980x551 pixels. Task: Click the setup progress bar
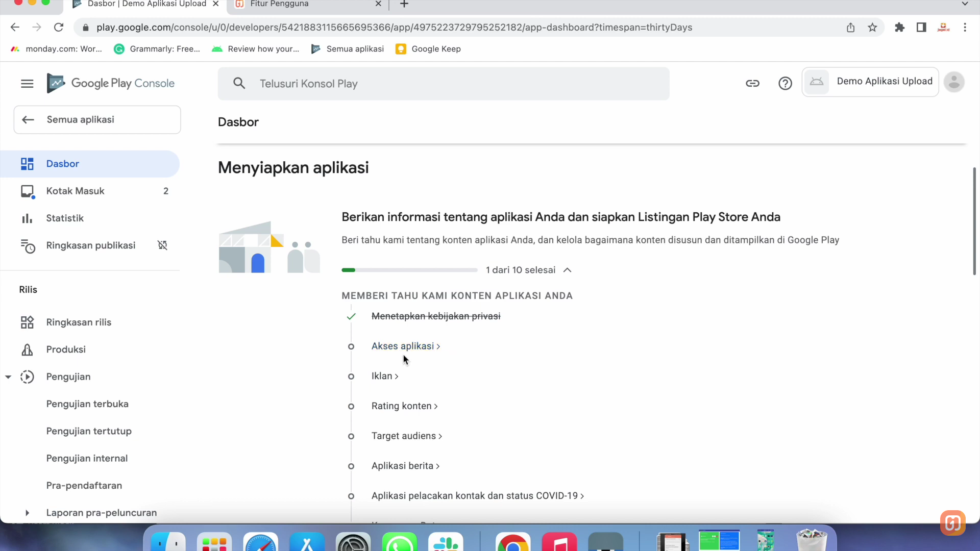point(409,270)
